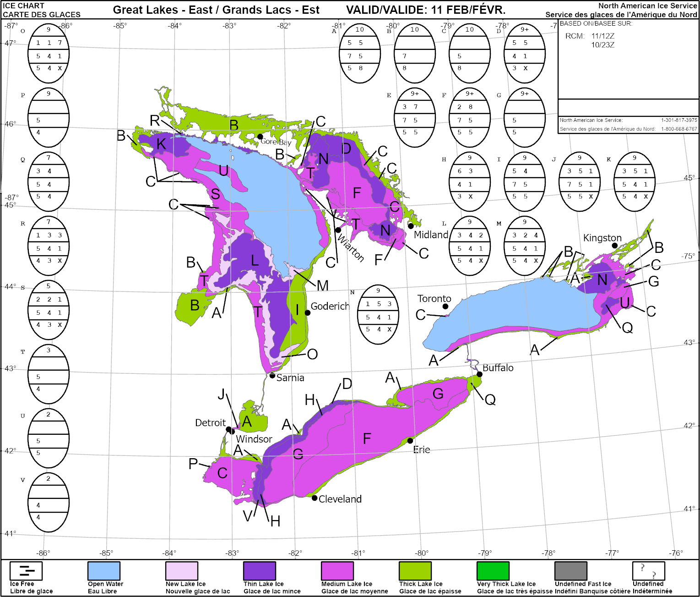Image resolution: width=700 pixels, height=597 pixels.
Task: Click the Kingston city marker dot
Action: pyautogui.click(x=615, y=246)
